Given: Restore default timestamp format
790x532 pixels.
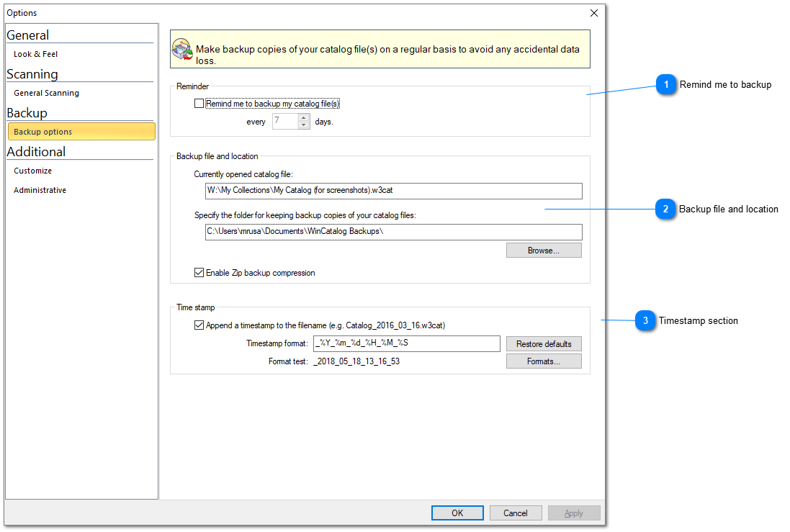Looking at the screenshot, I should coord(544,343).
